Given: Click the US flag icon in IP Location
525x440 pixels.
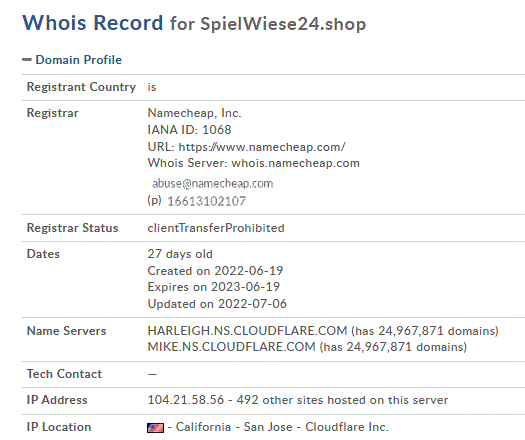Looking at the screenshot, I should pyautogui.click(x=155, y=428).
